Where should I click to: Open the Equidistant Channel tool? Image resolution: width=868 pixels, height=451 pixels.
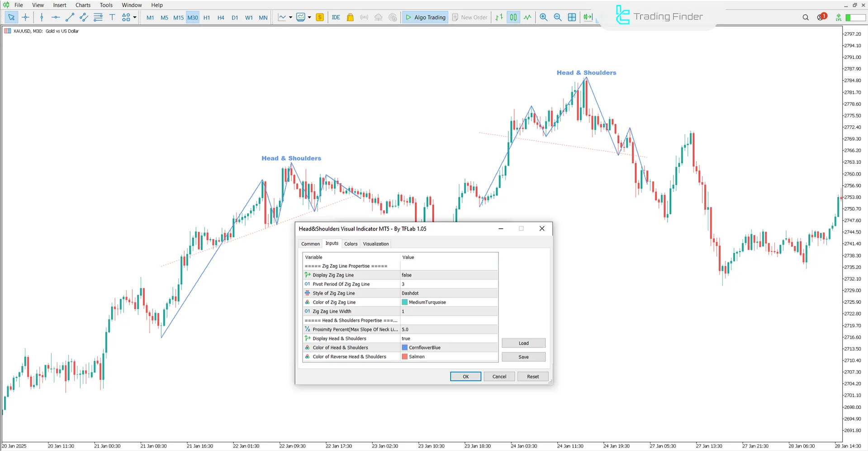click(83, 17)
